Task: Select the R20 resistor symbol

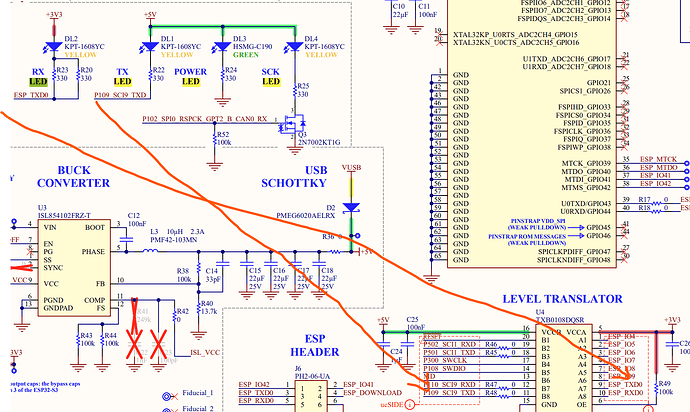Action: [x=78, y=75]
